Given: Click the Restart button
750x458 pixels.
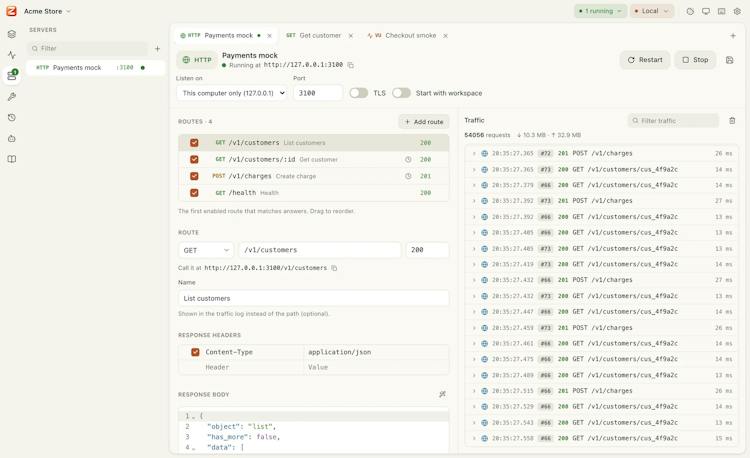Looking at the screenshot, I should [645, 60].
